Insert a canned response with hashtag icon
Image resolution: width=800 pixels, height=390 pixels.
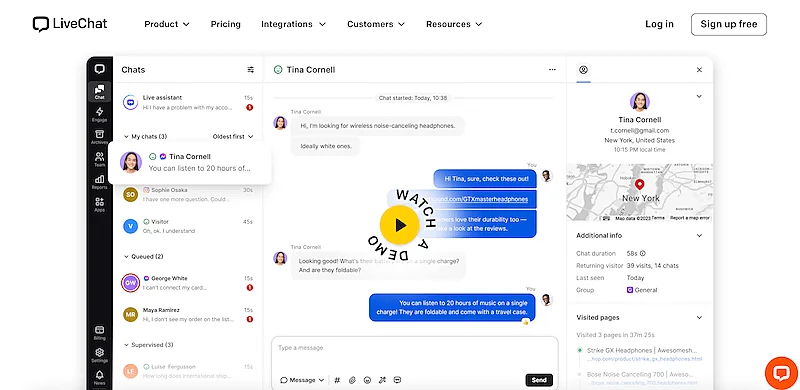tap(337, 380)
